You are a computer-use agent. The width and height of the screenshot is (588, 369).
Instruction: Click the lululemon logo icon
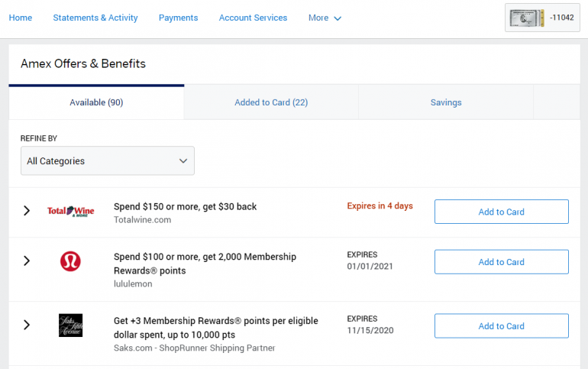[x=70, y=261]
